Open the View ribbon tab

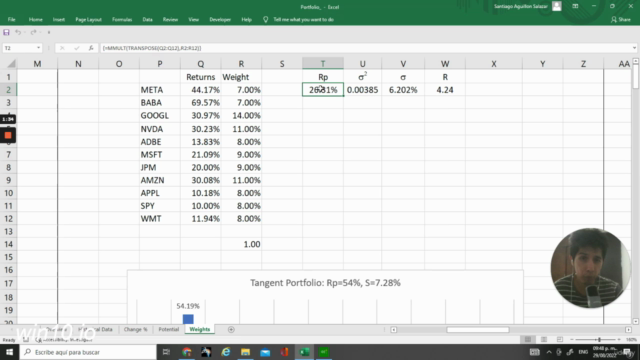(193, 19)
